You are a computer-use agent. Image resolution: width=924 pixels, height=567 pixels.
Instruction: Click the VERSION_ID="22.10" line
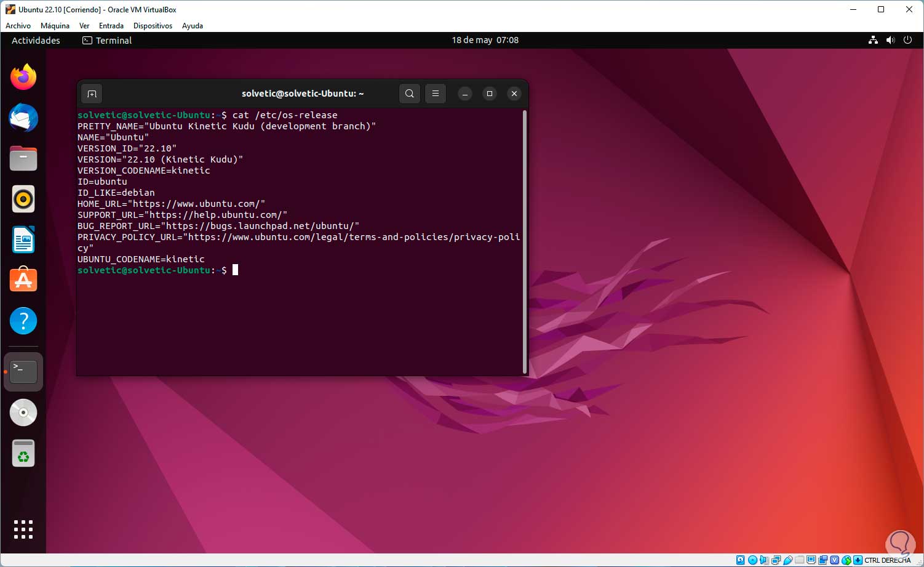click(x=127, y=148)
